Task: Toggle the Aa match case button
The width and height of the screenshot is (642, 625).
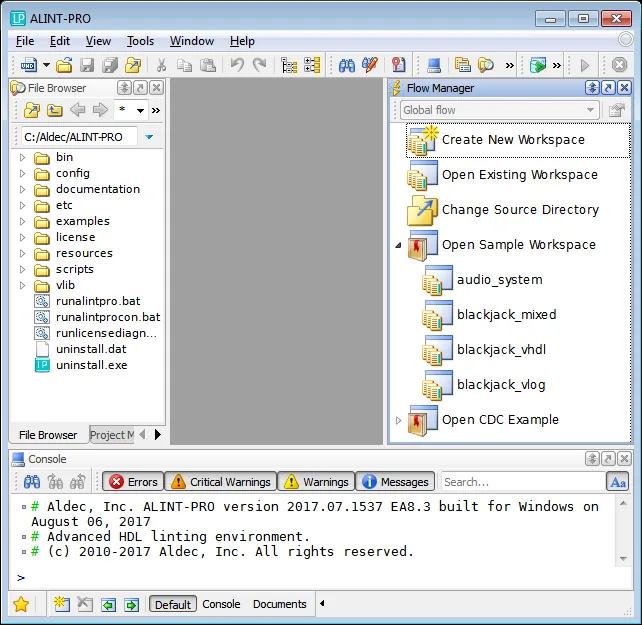Action: (x=617, y=482)
